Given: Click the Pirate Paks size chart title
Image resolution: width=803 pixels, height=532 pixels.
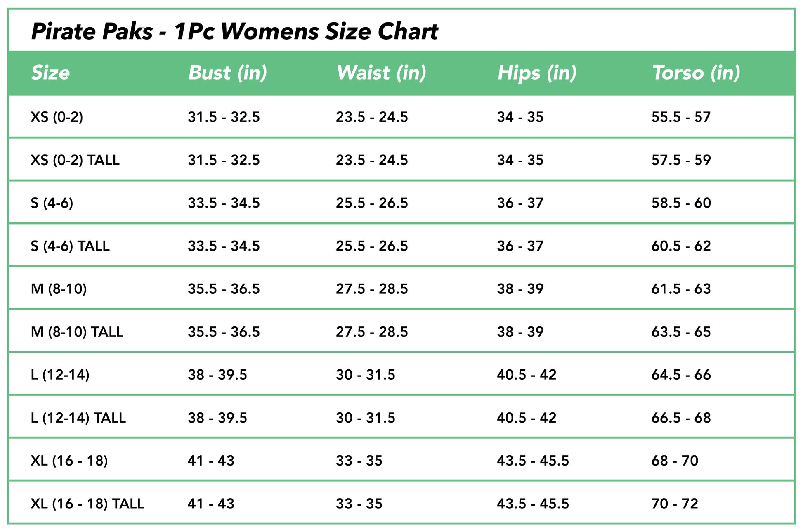Looking at the screenshot, I should (234, 31).
